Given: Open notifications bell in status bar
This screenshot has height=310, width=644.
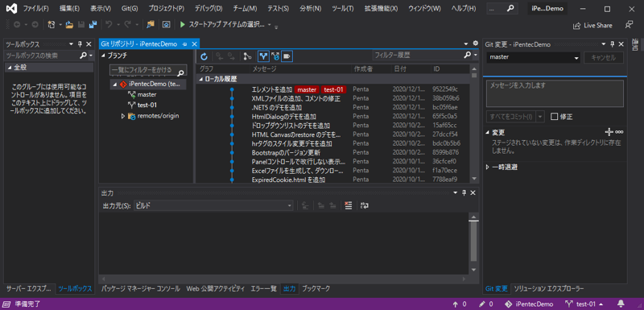Looking at the screenshot, I should [x=621, y=304].
